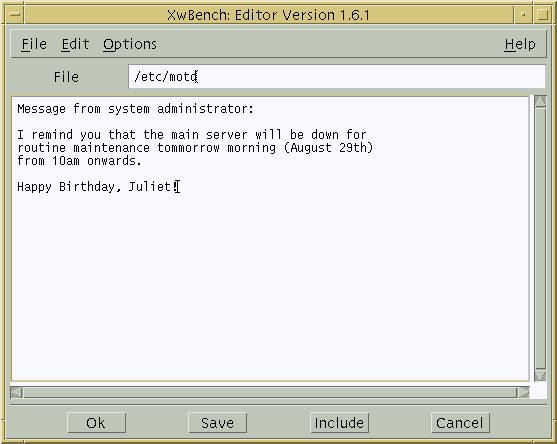Click the /etc/motd file path field
The height and width of the screenshot is (444, 557).
click(336, 76)
